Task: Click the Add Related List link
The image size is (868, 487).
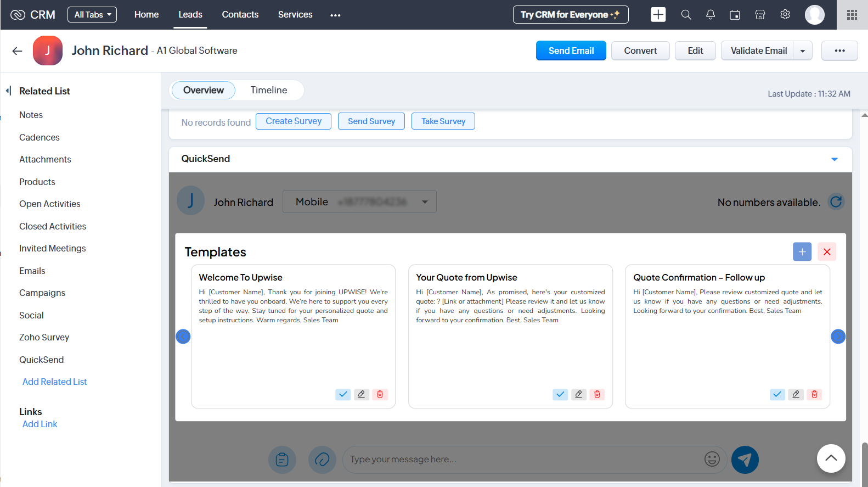Action: [x=55, y=382]
